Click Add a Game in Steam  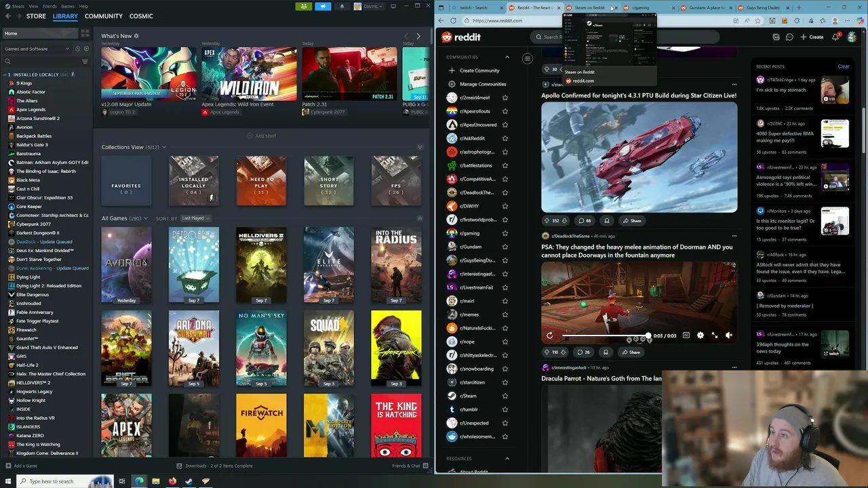click(x=21, y=466)
